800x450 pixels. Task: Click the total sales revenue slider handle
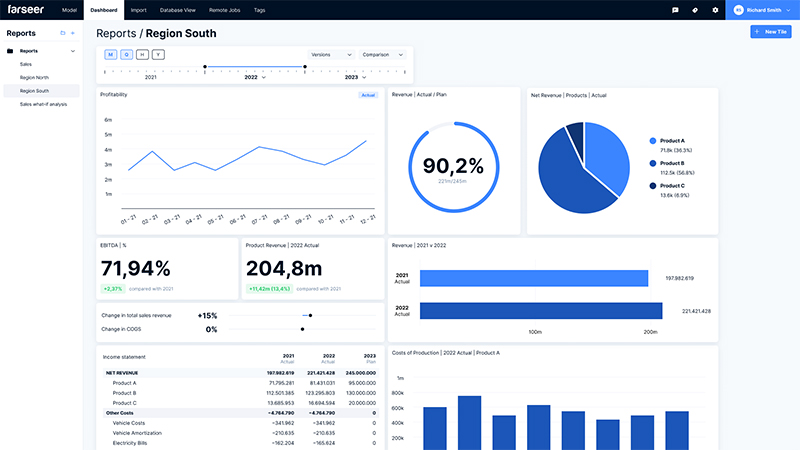311,315
